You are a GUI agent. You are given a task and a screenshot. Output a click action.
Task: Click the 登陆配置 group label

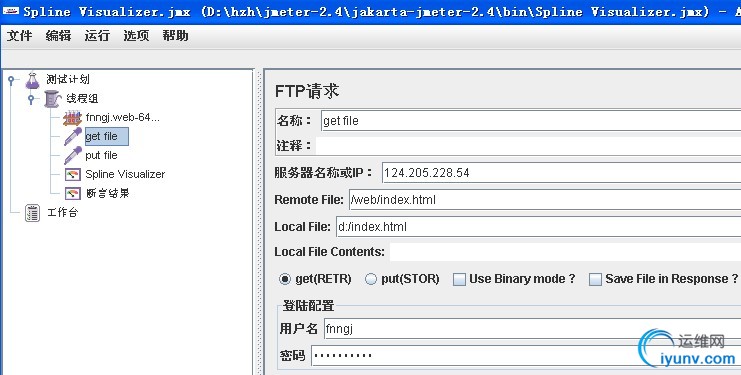[x=308, y=306]
